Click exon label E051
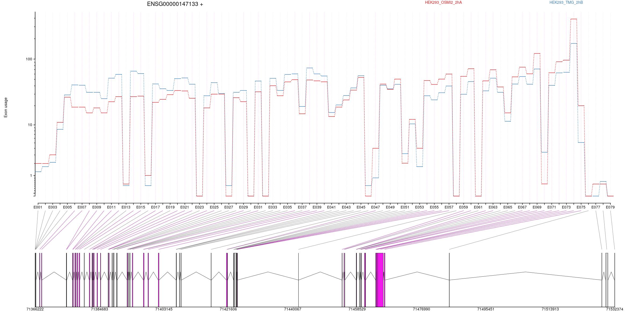Viewport: 644px width, 322px height. point(405,207)
